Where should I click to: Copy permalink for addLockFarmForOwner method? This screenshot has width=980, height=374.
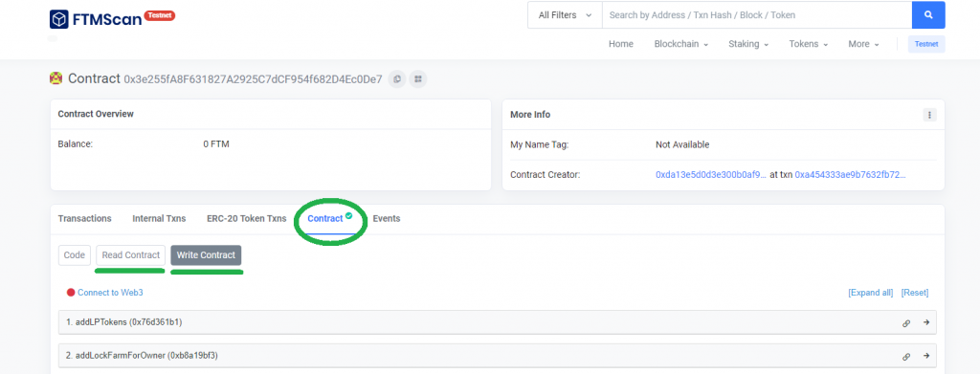tap(906, 357)
